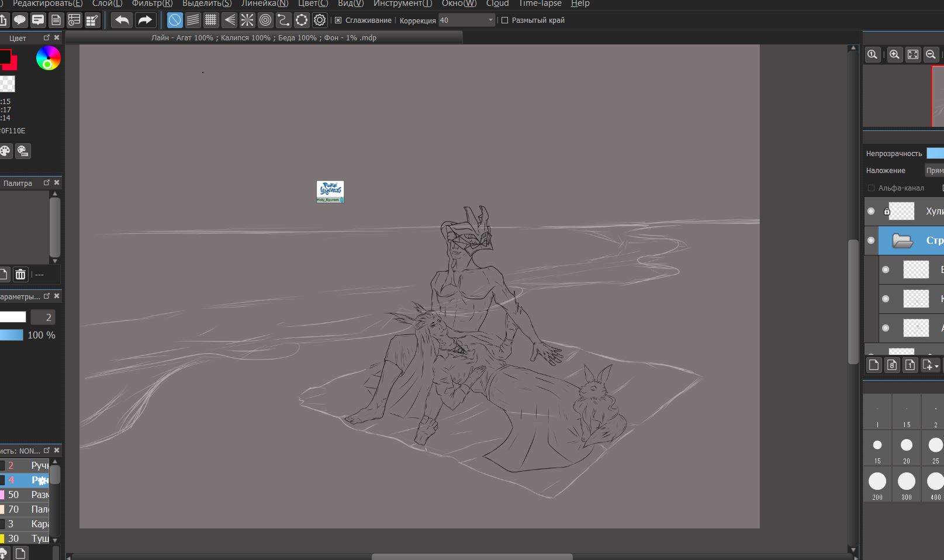The image size is (944, 560).
Task: Click the second palette icon with swatch
Action: point(23,151)
